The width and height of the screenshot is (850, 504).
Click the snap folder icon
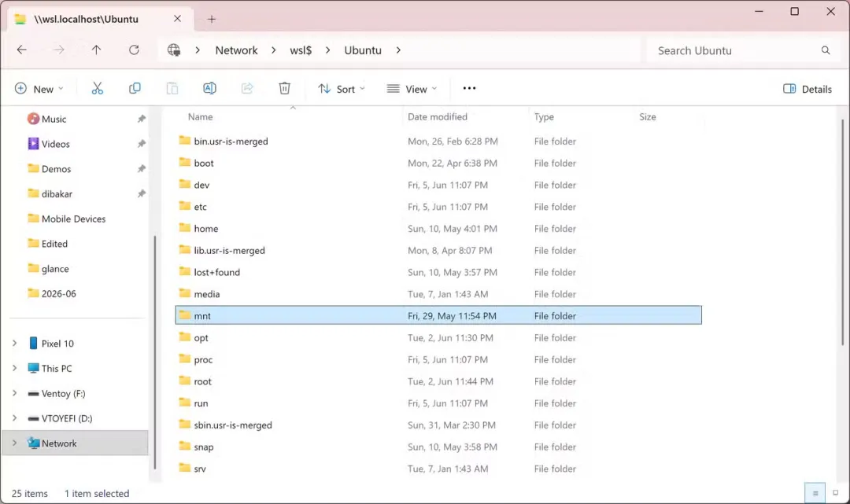click(x=185, y=446)
